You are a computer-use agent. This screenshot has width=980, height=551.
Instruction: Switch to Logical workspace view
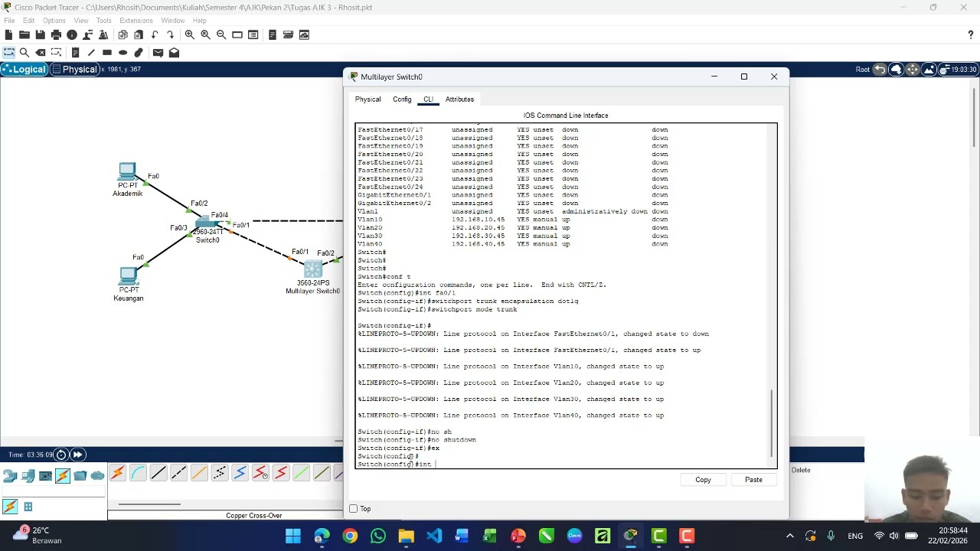click(24, 70)
